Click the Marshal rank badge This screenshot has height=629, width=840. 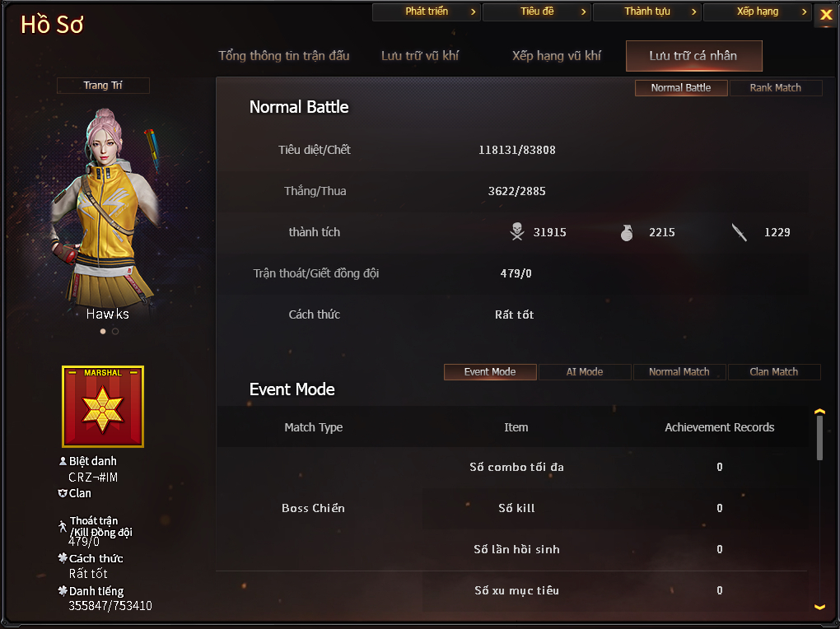pyautogui.click(x=103, y=406)
